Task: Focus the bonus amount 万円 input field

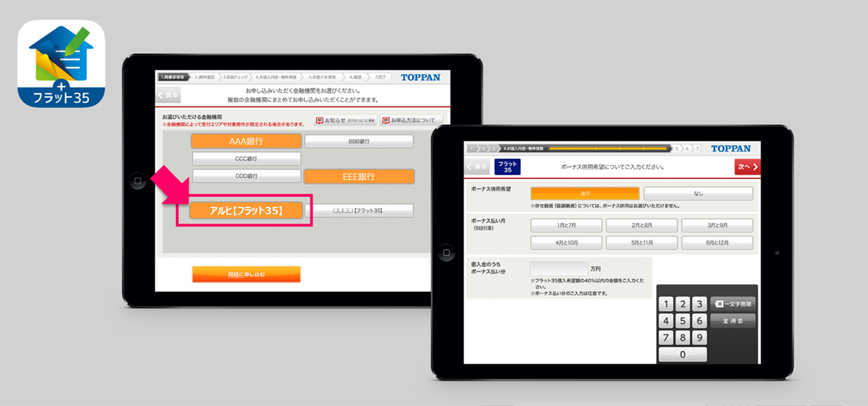Action: (559, 268)
